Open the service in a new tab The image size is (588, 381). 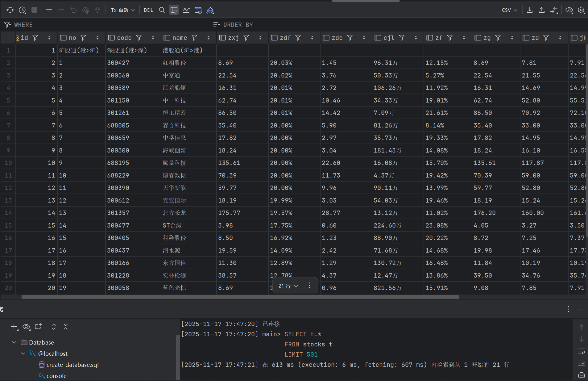(38, 327)
